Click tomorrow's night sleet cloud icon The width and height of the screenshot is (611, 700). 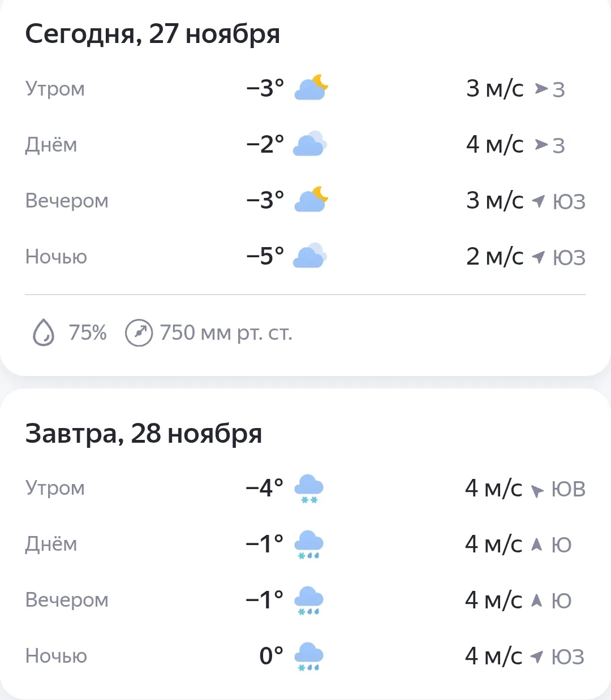(x=309, y=656)
